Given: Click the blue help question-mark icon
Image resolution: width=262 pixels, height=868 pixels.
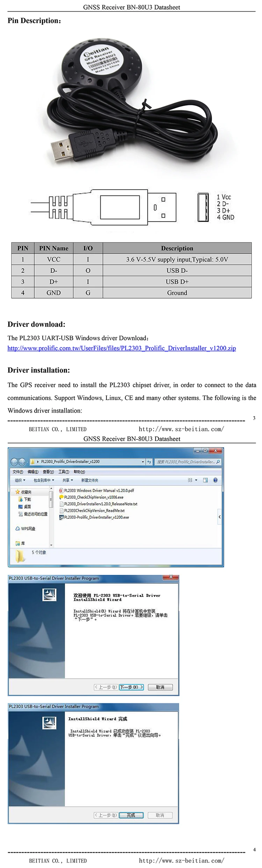Looking at the screenshot, I should 215,480.
